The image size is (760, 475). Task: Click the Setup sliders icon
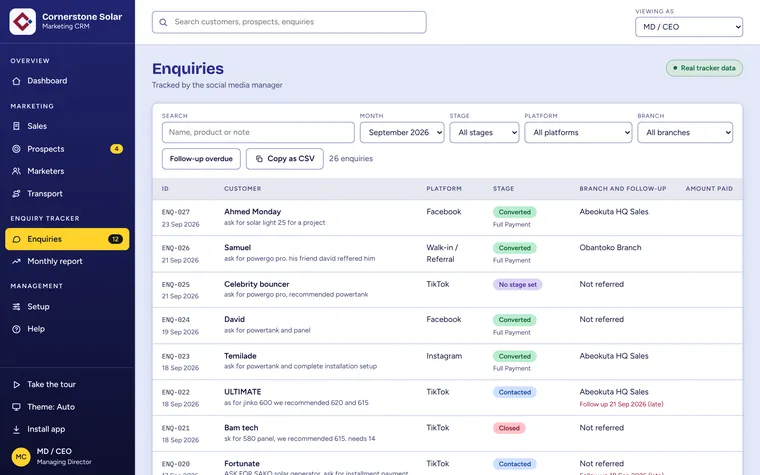click(16, 307)
